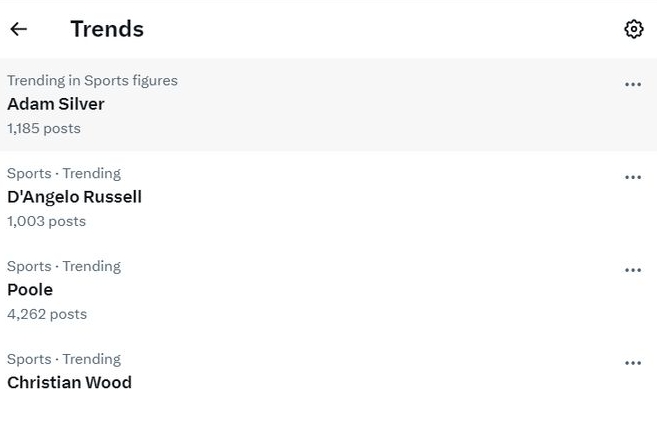Click "Sports · Trending" label above Poole
Image resolution: width=658 pixels, height=438 pixels.
click(x=64, y=266)
